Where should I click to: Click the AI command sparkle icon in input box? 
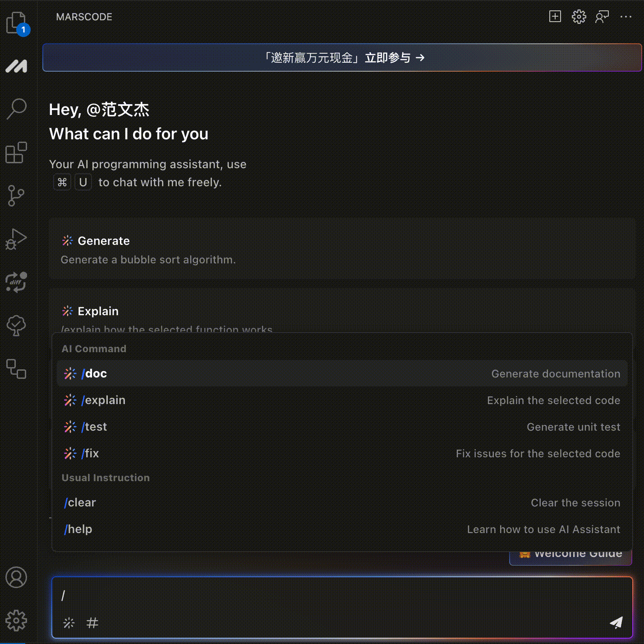click(x=69, y=623)
